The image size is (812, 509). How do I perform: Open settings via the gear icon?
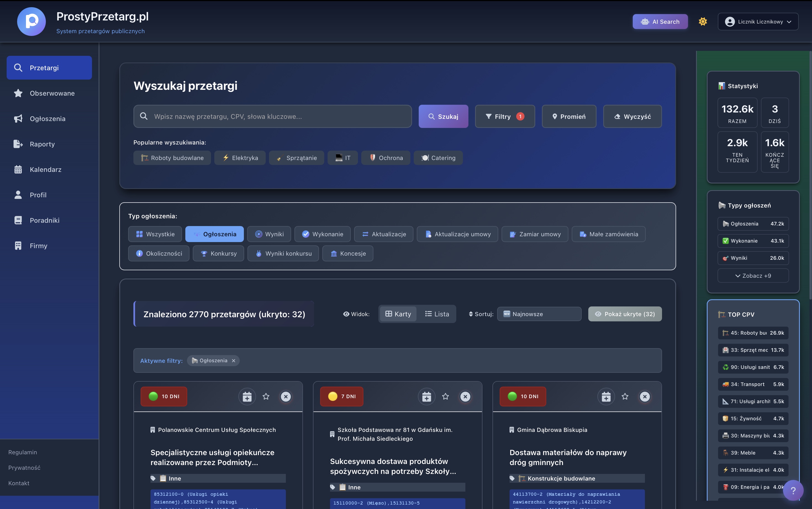point(703,21)
